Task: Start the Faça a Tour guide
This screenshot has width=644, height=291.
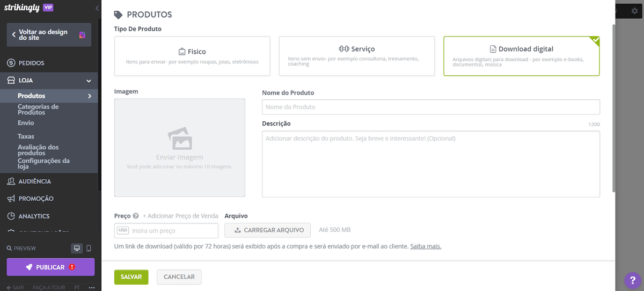Action: [x=49, y=288]
